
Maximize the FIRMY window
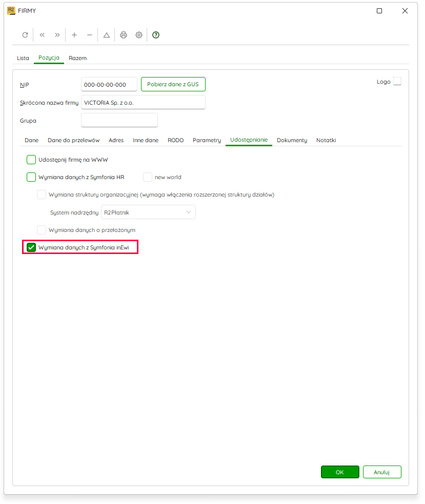pos(379,11)
